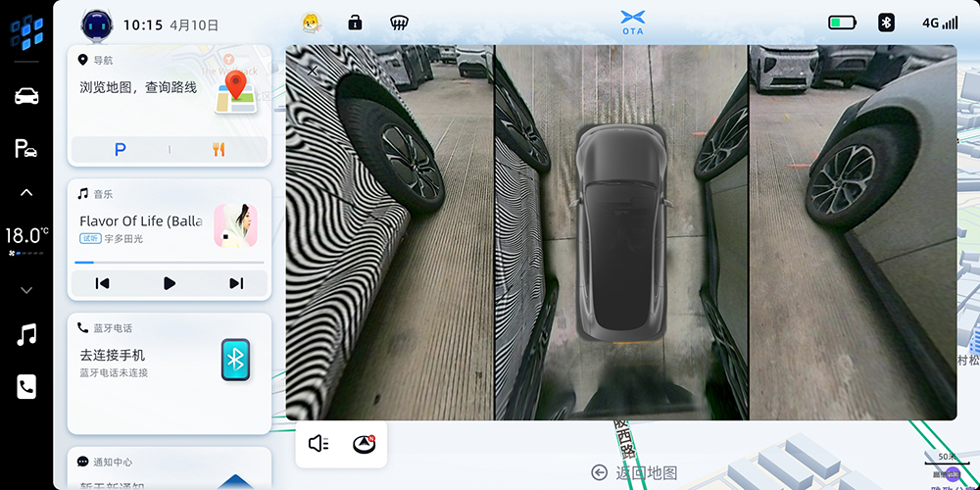980x490 pixels.
Task: Search restaurants with fork-and-knife button
Action: tap(219, 150)
